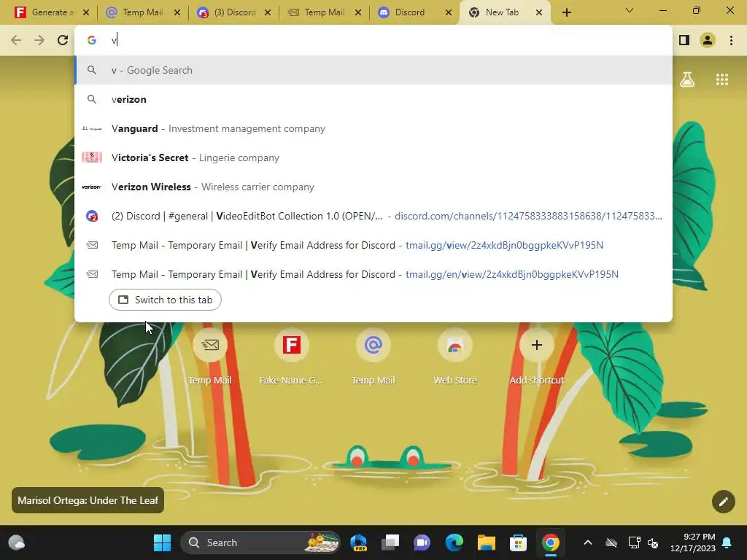Open the Temp Mail shortcut with @ icon
This screenshot has height=560, width=747.
(x=373, y=357)
